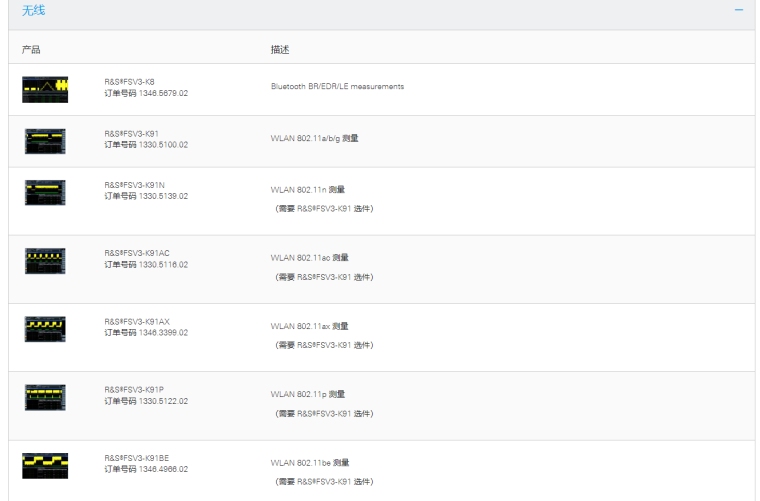
Task: Open the FSV3-K91BE product thumbnail
Action: (x=44, y=464)
